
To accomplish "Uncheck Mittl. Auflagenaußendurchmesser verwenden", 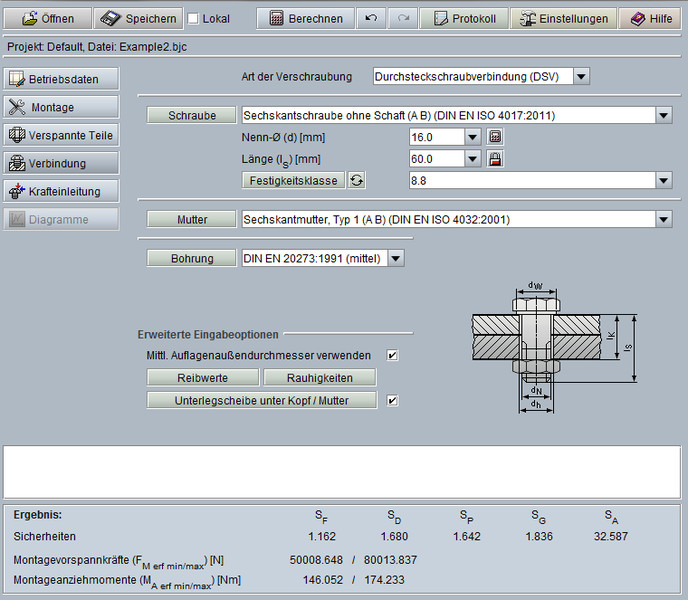I will click(x=393, y=355).
